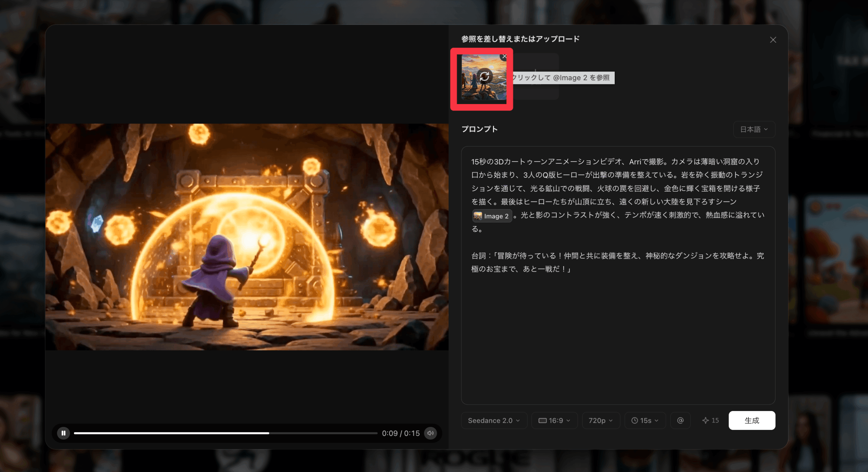Click the Image 2 chip in prompt
This screenshot has height=472, width=868.
(492, 216)
